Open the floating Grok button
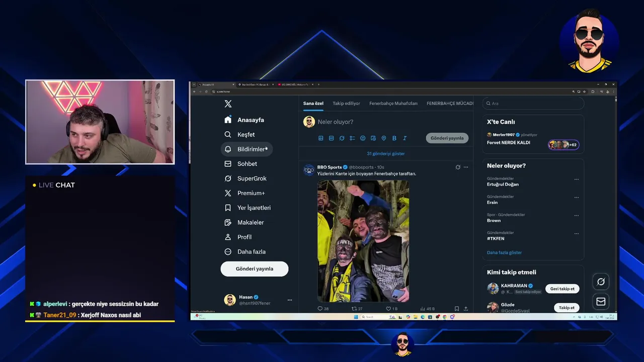Viewport: 644px width, 362px height. 601,282
